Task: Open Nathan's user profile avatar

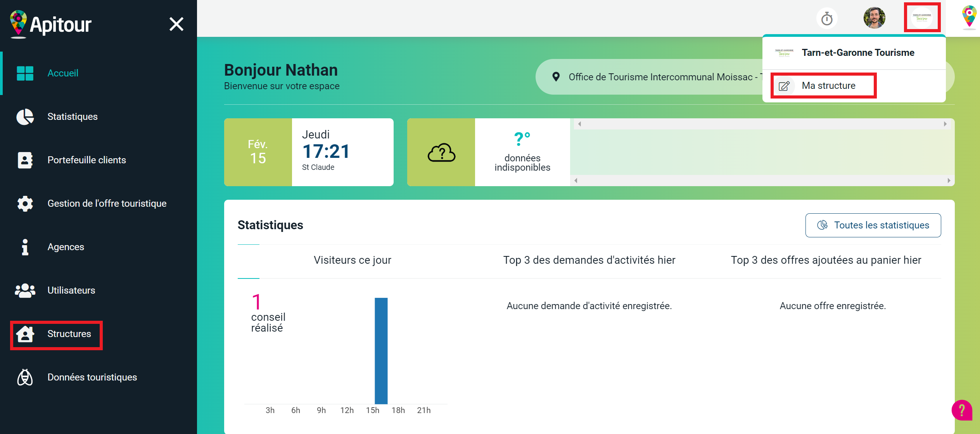Action: coord(874,18)
